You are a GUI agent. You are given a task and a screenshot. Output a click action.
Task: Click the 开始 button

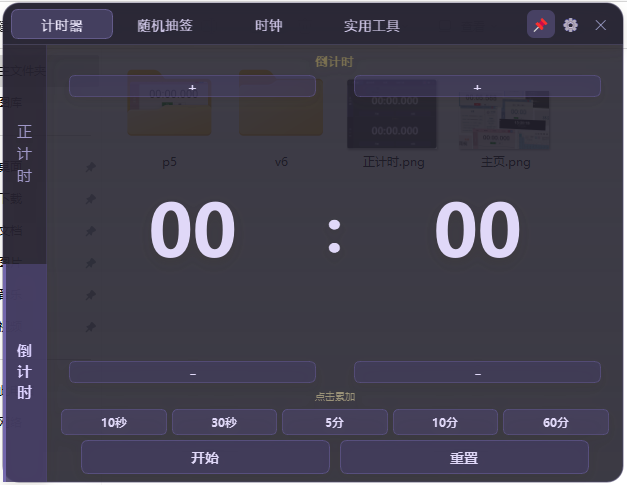(x=205, y=457)
